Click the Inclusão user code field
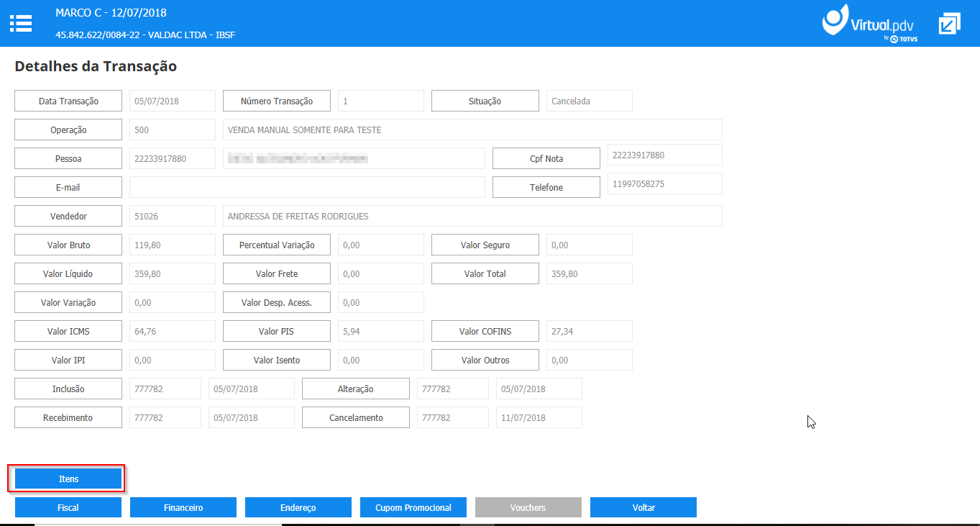This screenshot has height=526, width=980. point(165,389)
